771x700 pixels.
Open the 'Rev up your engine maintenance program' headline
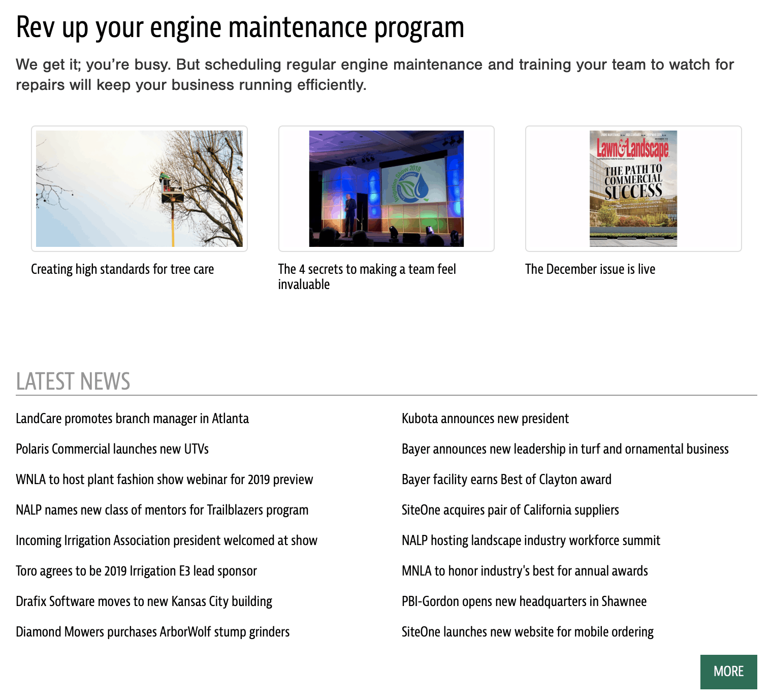click(240, 27)
